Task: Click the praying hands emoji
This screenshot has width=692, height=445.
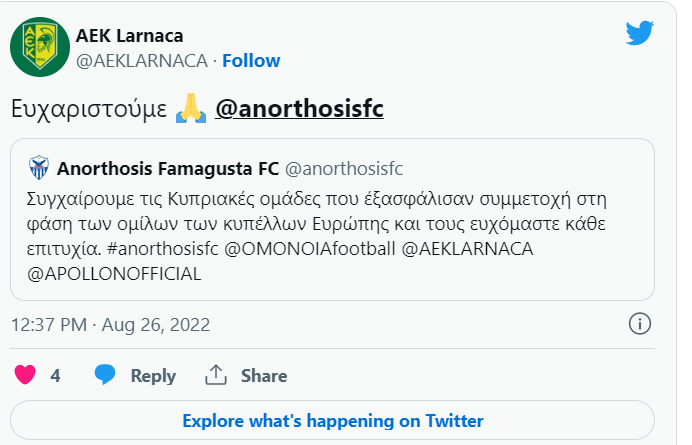Action: pyautogui.click(x=191, y=109)
